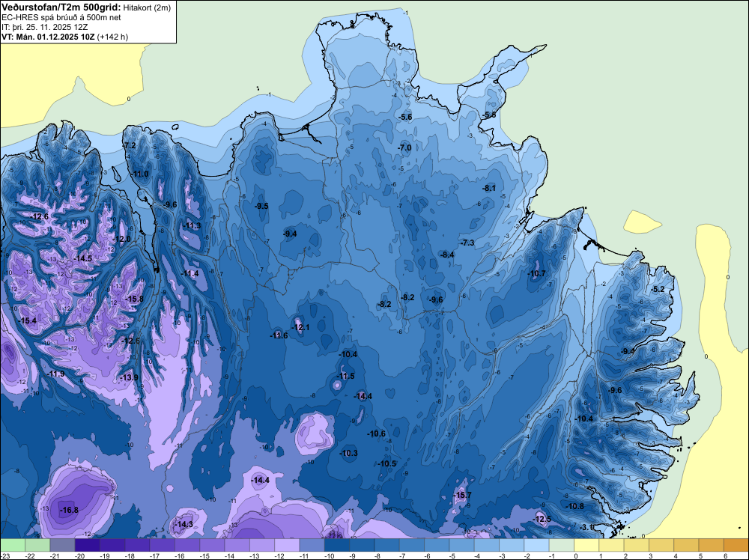The image size is (749, 560).
Task: Click the -14.3 temperature value
Action: [184, 524]
